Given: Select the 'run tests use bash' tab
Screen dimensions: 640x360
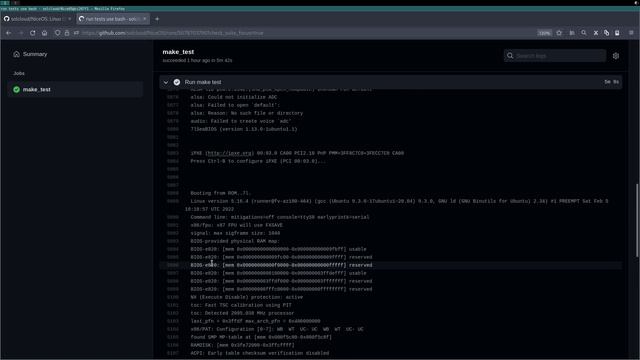Looking at the screenshot, I should coord(113,19).
